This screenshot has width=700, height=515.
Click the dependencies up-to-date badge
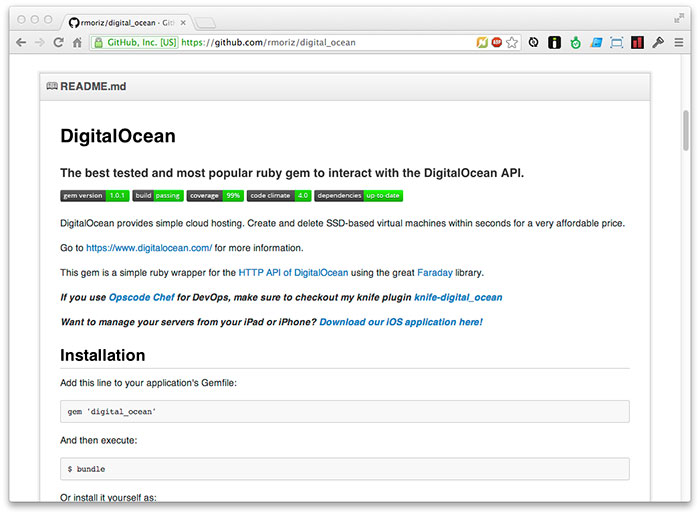tap(358, 195)
